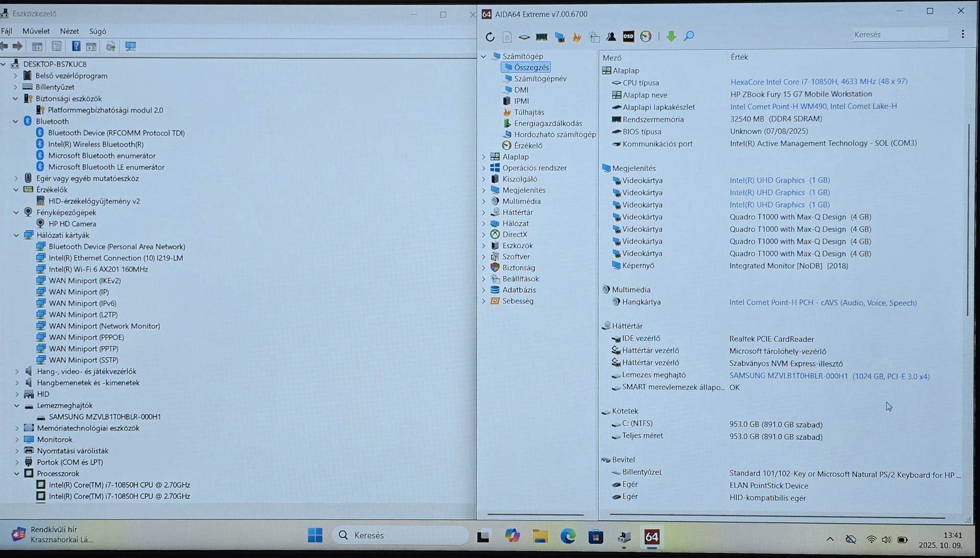Select Érzékelő in the AIDA64 tree
The image size is (980, 558).
click(x=528, y=145)
